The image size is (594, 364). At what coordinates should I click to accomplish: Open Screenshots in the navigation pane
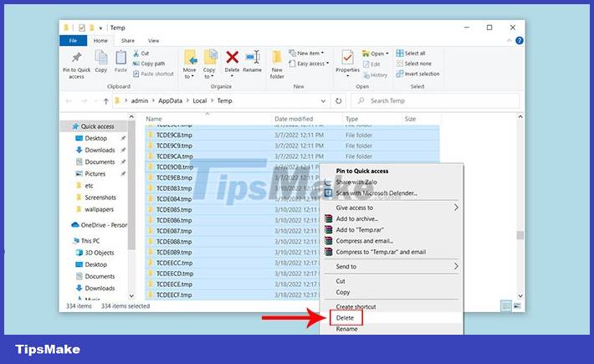(100, 197)
